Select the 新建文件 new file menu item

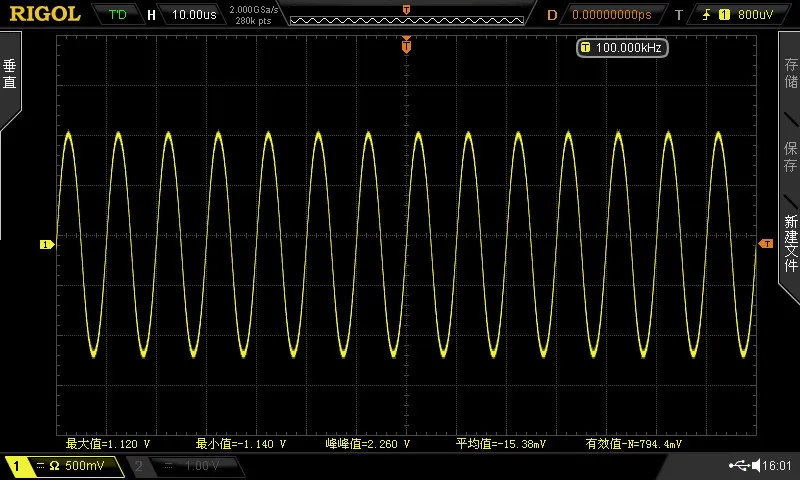coord(790,243)
